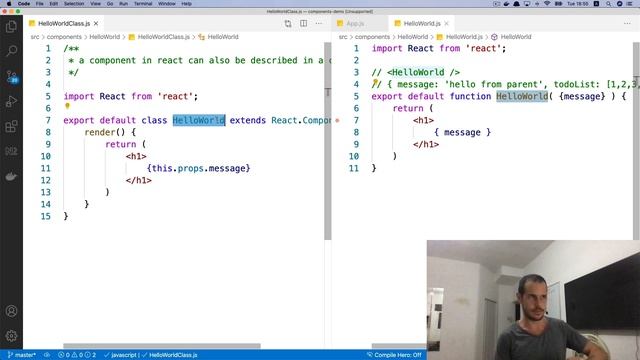
Task: Click the menu bar clock showing Tue time
Action: coord(577,4)
